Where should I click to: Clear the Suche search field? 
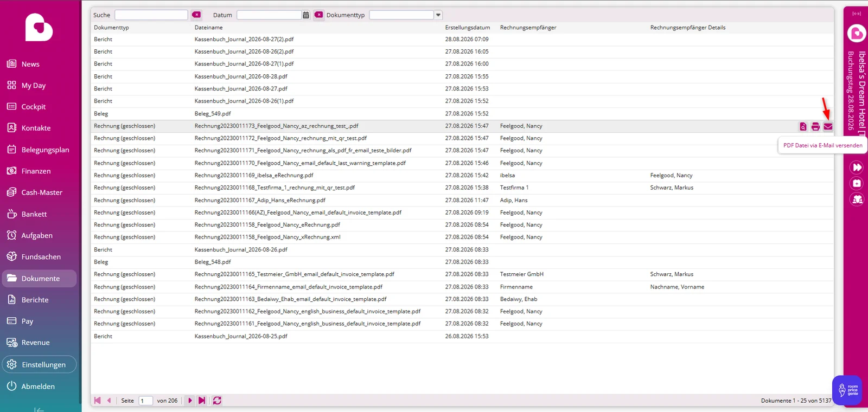(196, 15)
